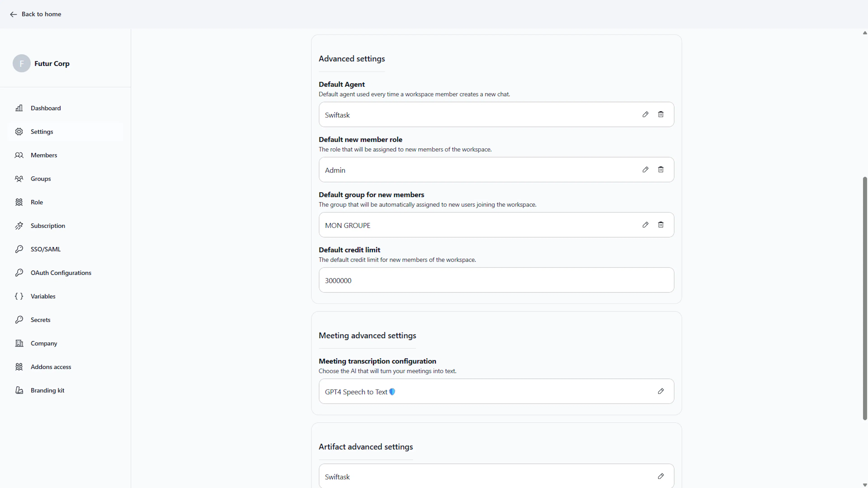Select SSO/SAML in the sidebar

coord(45,249)
